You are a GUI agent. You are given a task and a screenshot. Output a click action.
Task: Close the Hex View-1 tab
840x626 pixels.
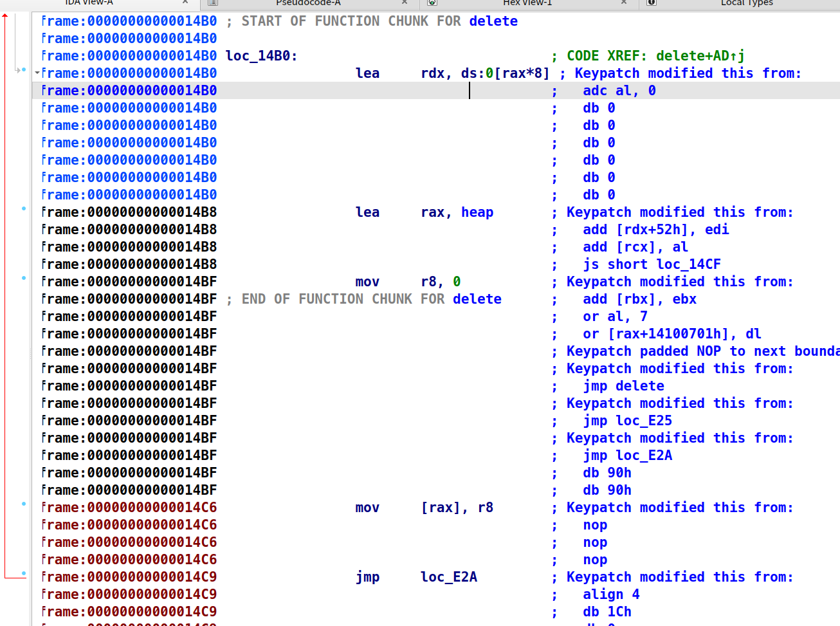tap(623, 3)
